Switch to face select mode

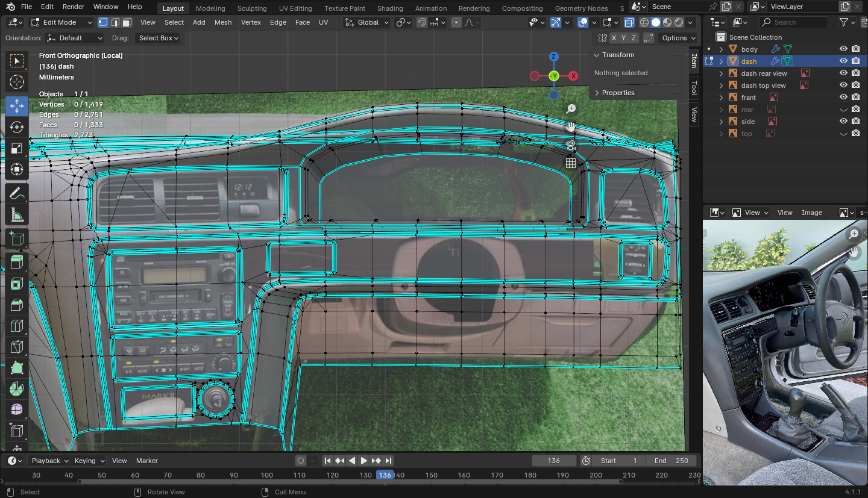pyautogui.click(x=127, y=22)
